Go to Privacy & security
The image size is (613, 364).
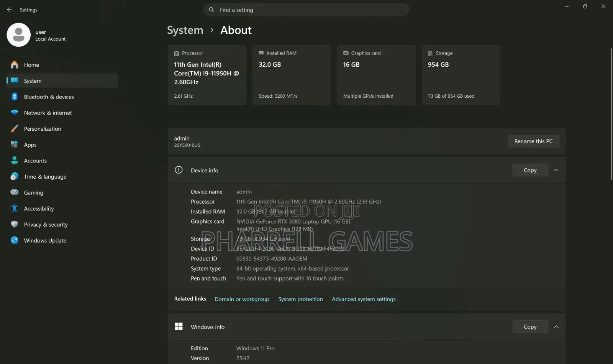pyautogui.click(x=62, y=225)
